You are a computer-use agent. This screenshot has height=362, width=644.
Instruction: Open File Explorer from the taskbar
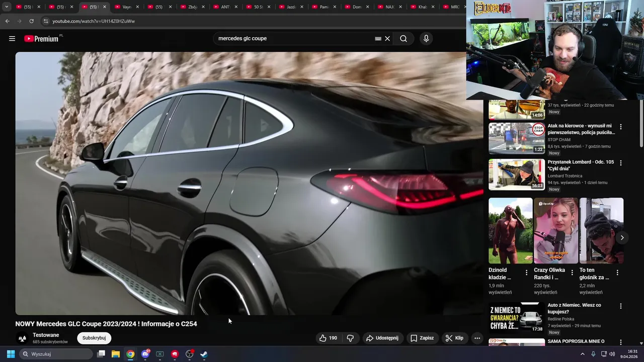116,354
